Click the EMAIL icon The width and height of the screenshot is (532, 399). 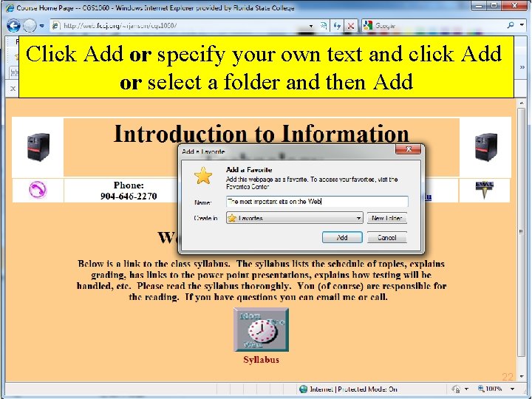[485, 190]
